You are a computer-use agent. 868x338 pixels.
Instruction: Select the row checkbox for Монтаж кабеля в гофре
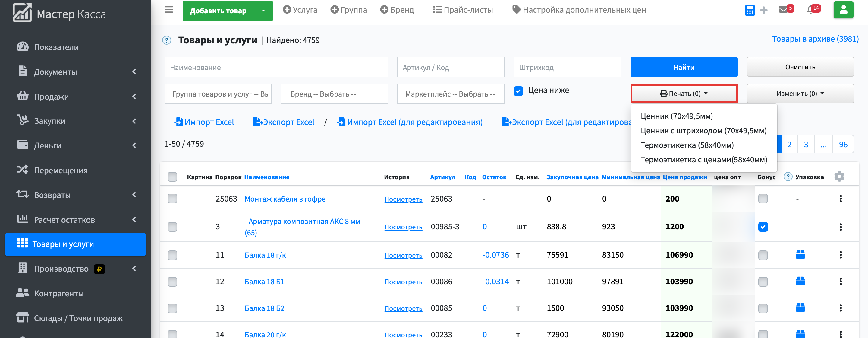click(172, 199)
